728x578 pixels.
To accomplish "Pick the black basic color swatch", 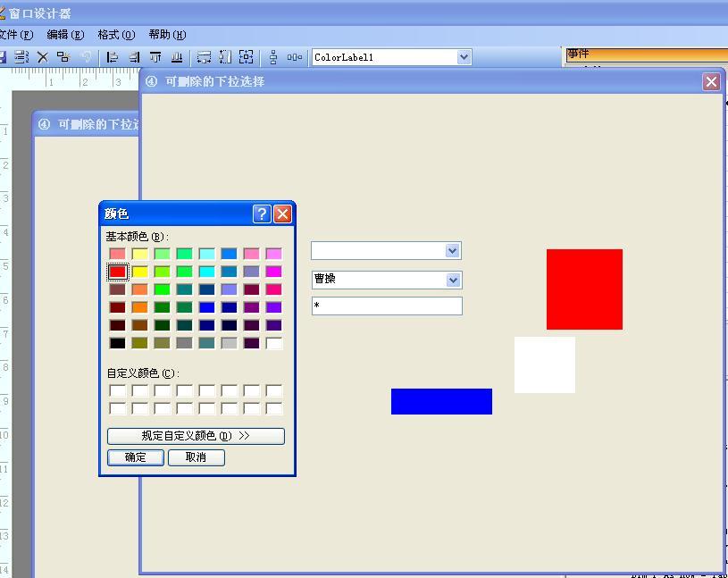I will pyautogui.click(x=118, y=343).
